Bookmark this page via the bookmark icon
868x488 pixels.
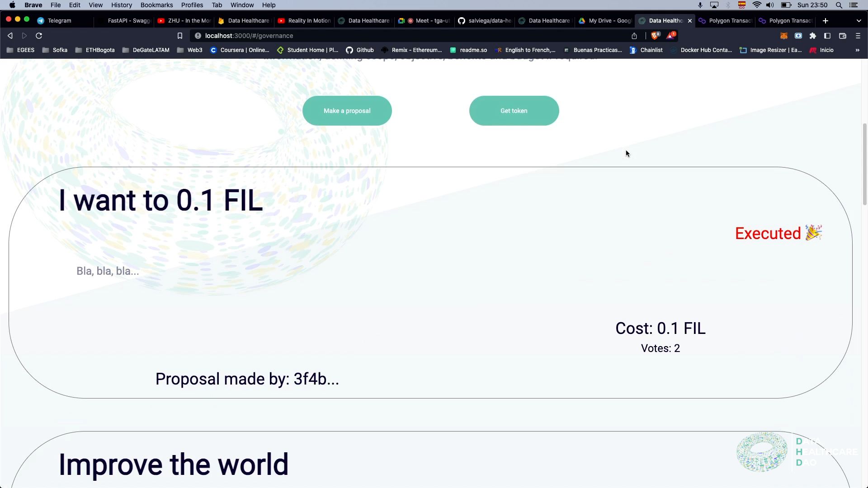[x=180, y=36]
